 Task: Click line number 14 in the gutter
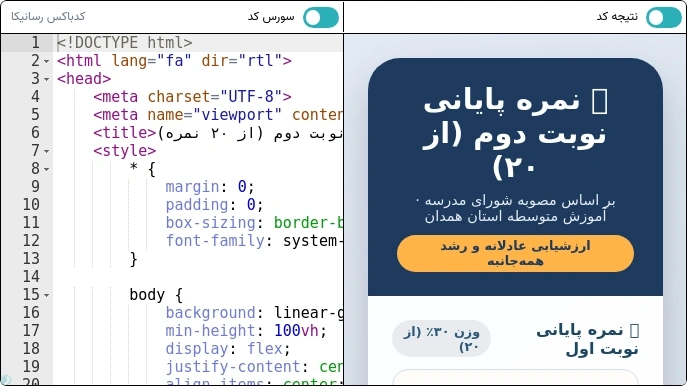(x=31, y=276)
